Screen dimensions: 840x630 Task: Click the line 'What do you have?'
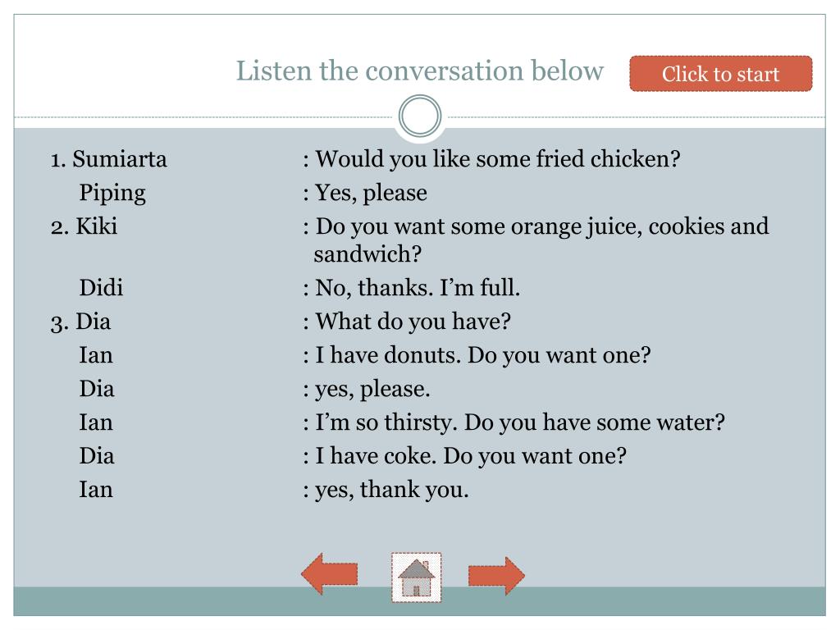point(413,322)
